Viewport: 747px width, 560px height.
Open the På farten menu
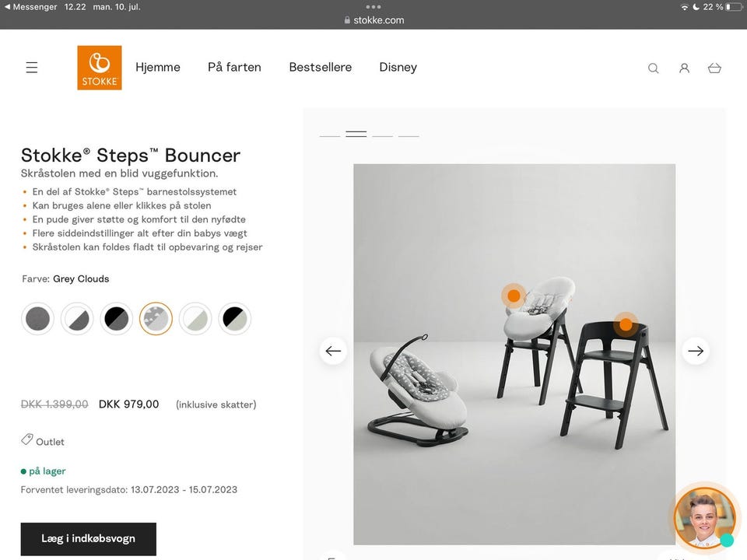[x=234, y=67]
